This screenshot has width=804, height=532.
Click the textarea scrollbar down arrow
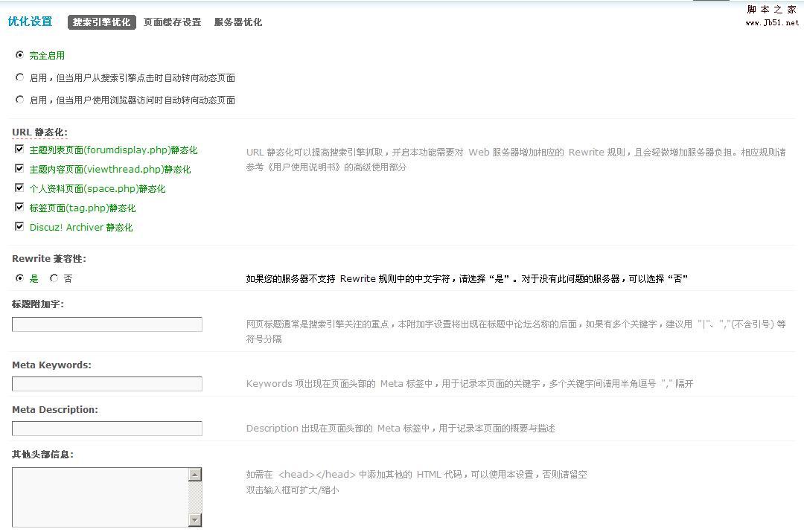[x=196, y=520]
